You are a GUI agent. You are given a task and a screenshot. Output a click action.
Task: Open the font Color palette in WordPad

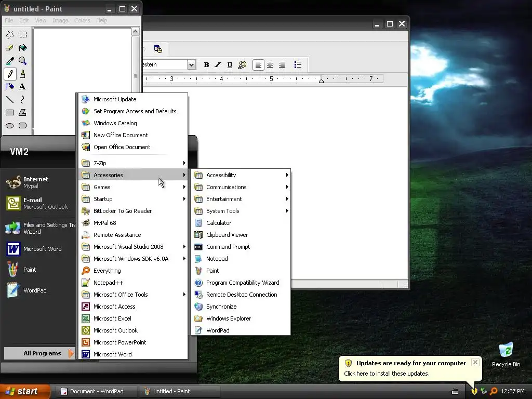(x=242, y=65)
